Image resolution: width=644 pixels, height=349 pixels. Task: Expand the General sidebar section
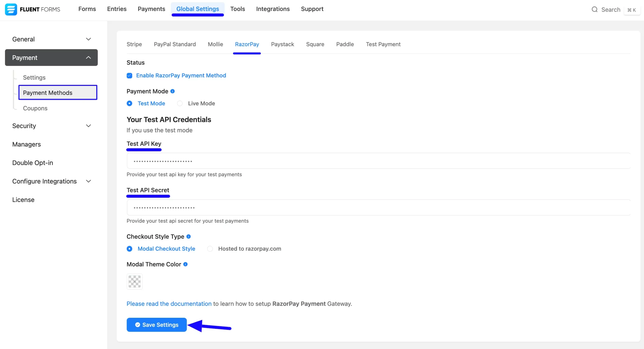pyautogui.click(x=51, y=39)
